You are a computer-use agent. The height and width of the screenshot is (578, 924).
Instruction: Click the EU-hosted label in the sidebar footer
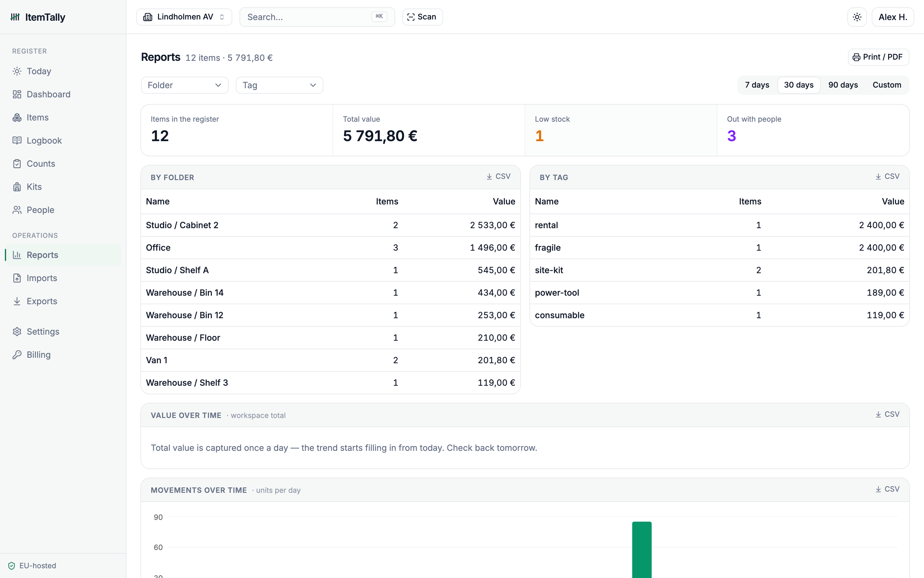pyautogui.click(x=37, y=566)
